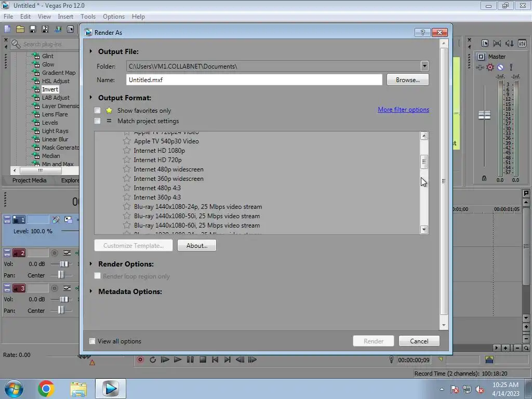The width and height of the screenshot is (532, 399).
Task: Click the Render As toolbar icon
Action: tap(58, 29)
